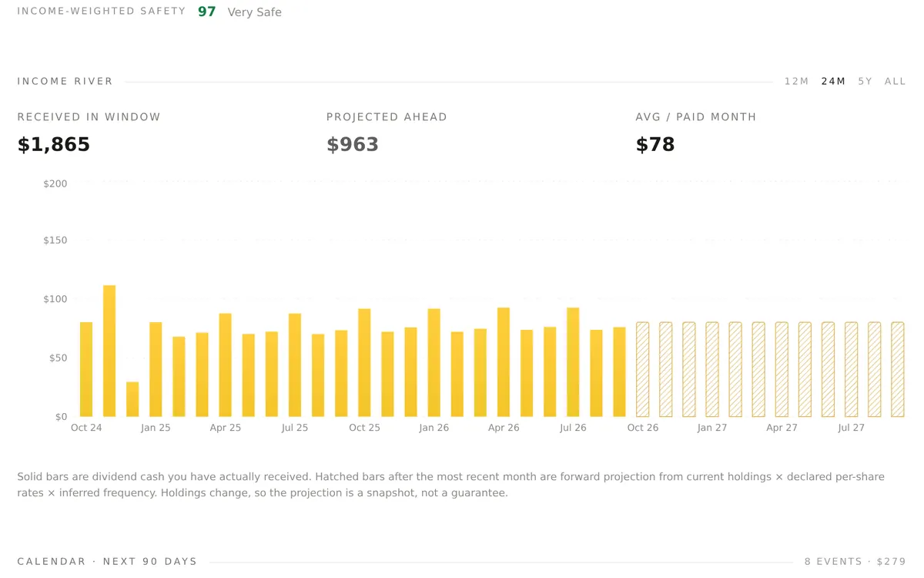Screen dimensions: 924x578
Task: Click the solid Oct 24 income bar
Action: (86, 369)
